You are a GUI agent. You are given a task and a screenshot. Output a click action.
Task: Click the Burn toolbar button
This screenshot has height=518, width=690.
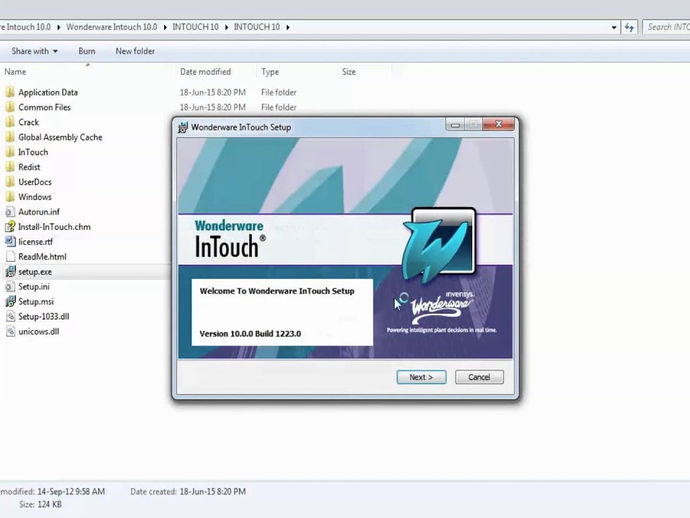tap(87, 51)
